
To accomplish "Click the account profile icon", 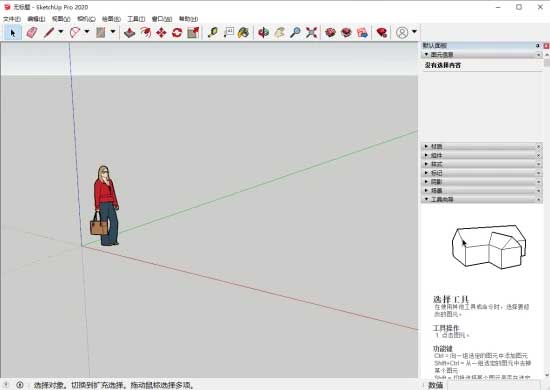I will tap(402, 33).
